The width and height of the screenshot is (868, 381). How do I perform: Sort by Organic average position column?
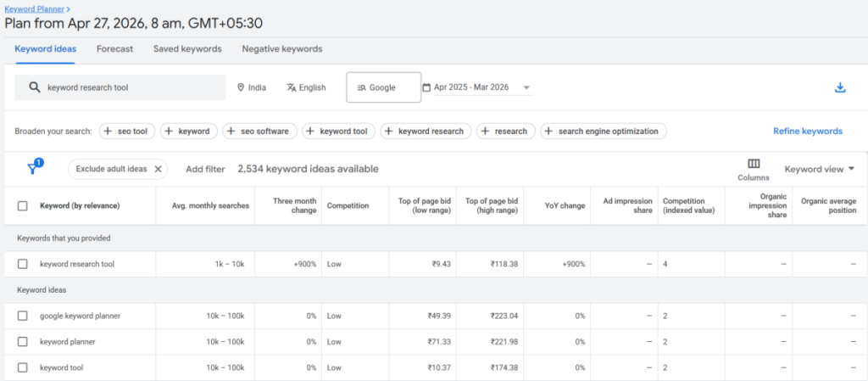(828, 206)
